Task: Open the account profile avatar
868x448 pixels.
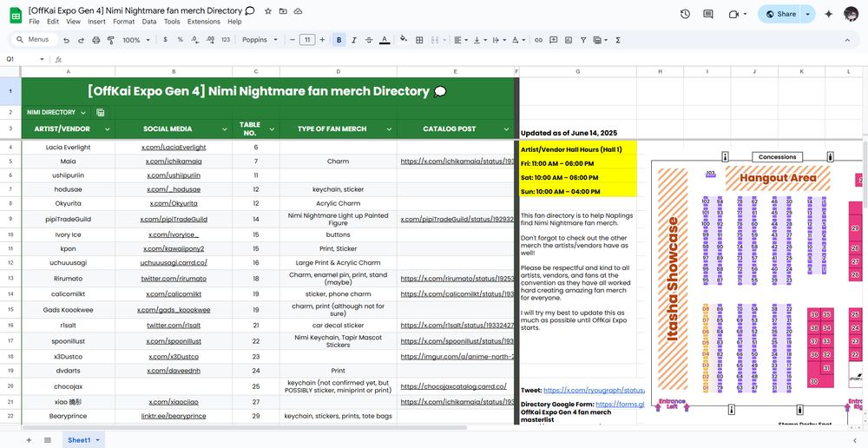Action: pyautogui.click(x=851, y=14)
